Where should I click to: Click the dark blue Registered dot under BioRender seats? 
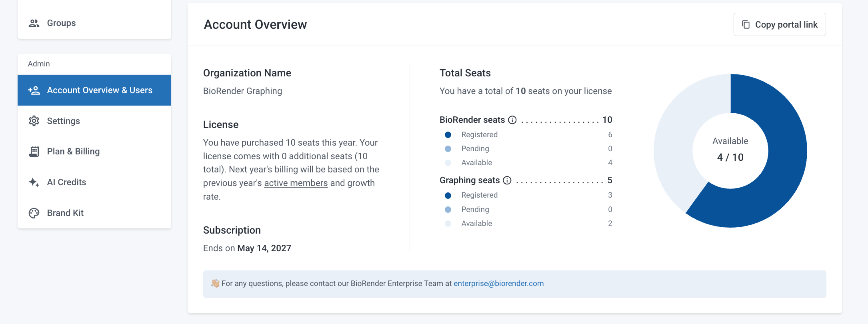(x=448, y=135)
